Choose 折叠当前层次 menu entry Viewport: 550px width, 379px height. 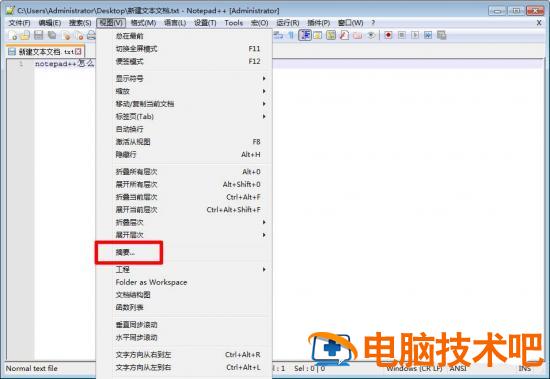point(185,197)
